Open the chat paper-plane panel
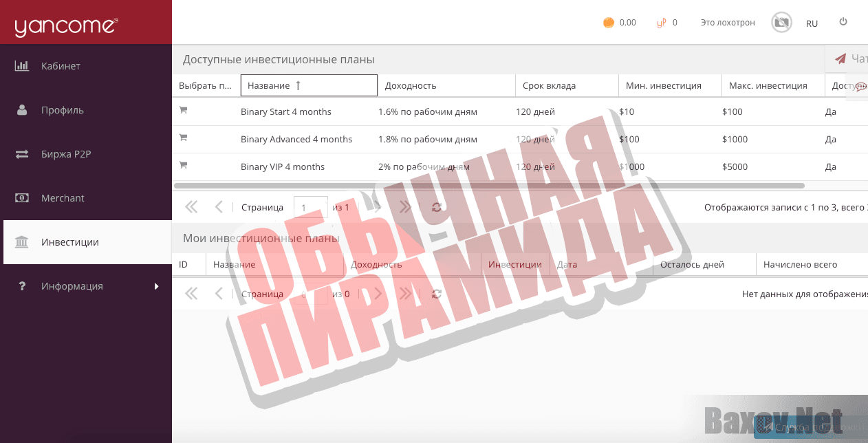This screenshot has width=868, height=443. [x=840, y=59]
